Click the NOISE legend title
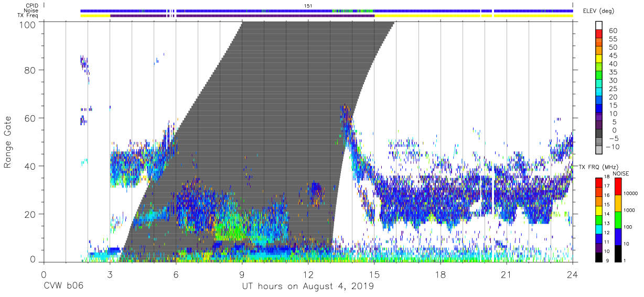This screenshot has width=644, height=297. click(x=620, y=173)
